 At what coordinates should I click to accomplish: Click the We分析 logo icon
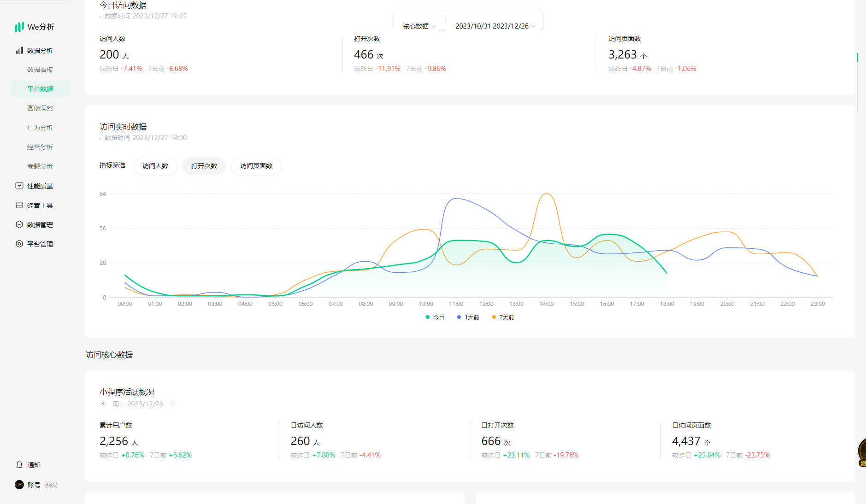[19, 27]
